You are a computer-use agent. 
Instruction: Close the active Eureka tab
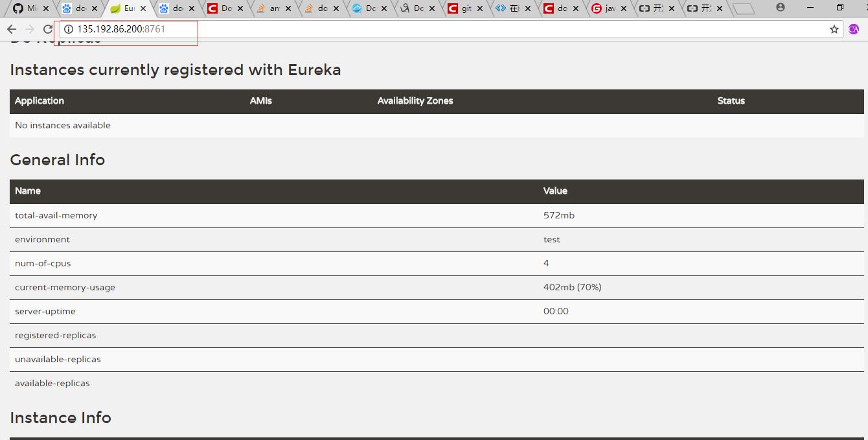(143, 8)
